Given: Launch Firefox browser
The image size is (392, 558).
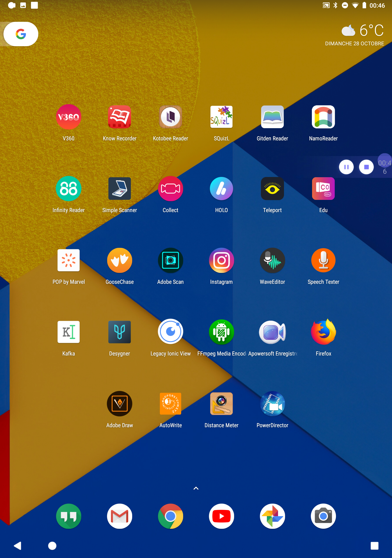Looking at the screenshot, I should click(x=323, y=332).
